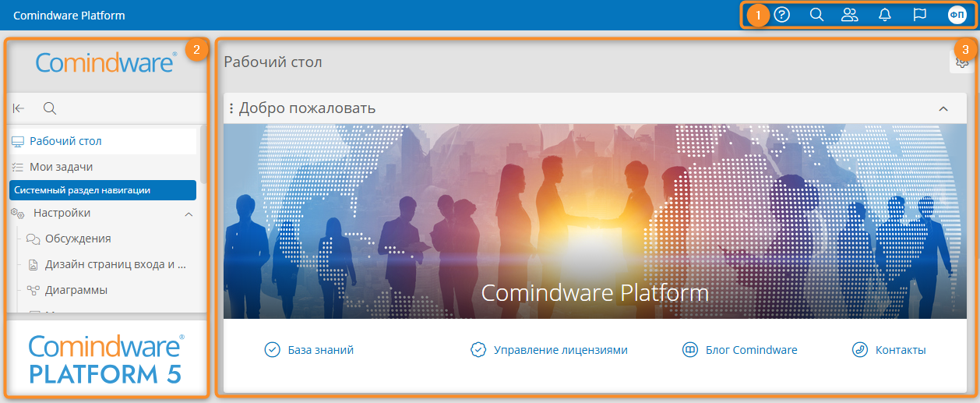This screenshot has height=403, width=980.
Task: Click the Настройки gears icon
Action: tap(18, 214)
